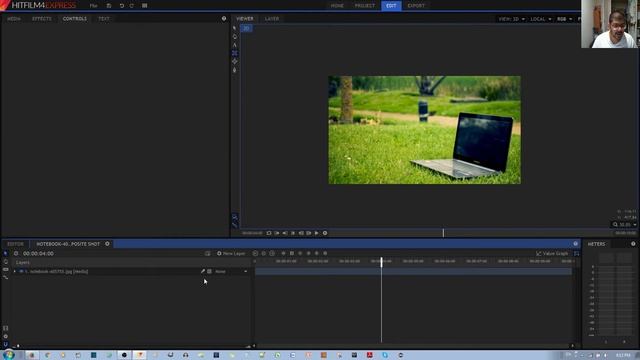The height and width of the screenshot is (360, 640).
Task: Open the MEDIA panel tab
Action: coord(14,19)
